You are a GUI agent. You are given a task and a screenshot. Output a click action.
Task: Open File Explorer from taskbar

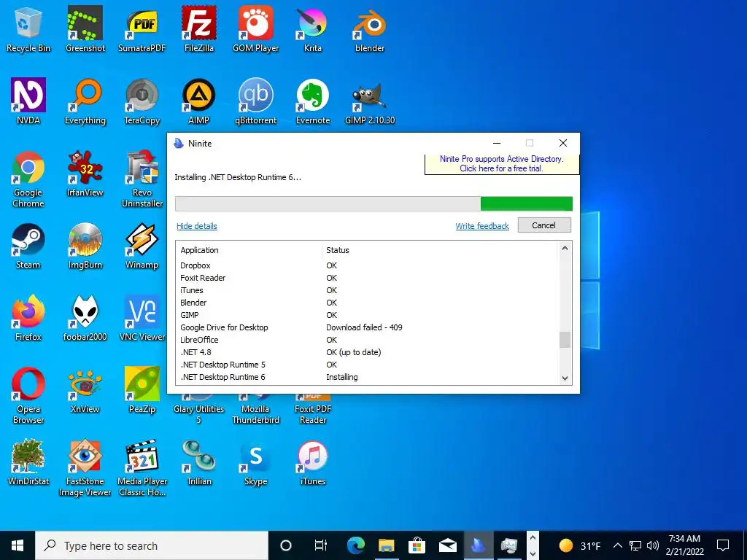click(387, 545)
